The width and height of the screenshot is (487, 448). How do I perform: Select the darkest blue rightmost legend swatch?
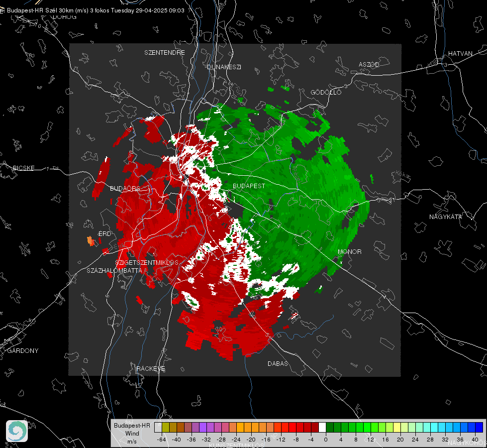(x=479, y=427)
